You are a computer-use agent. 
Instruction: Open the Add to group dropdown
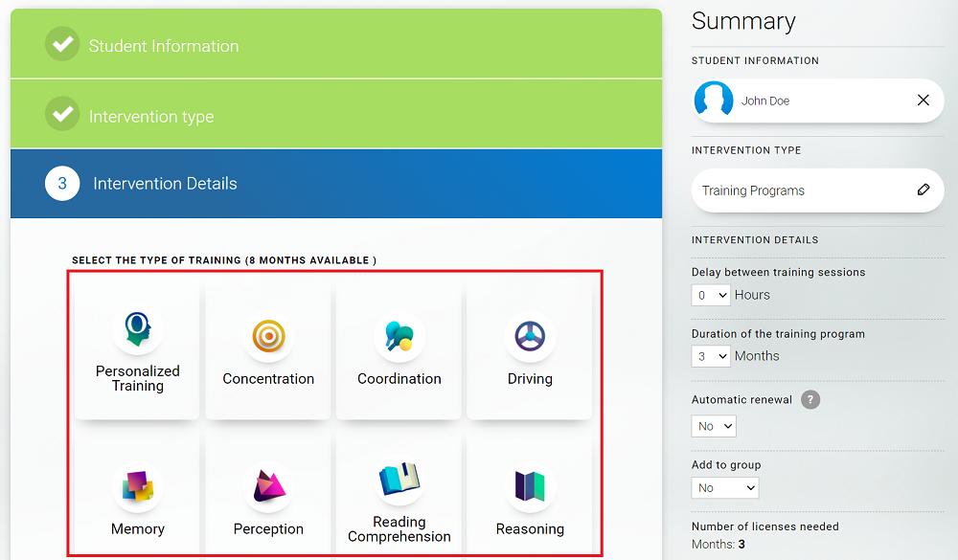[x=724, y=488]
